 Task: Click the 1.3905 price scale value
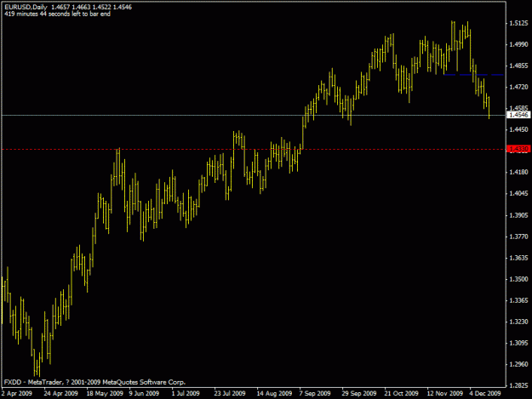[x=519, y=215]
